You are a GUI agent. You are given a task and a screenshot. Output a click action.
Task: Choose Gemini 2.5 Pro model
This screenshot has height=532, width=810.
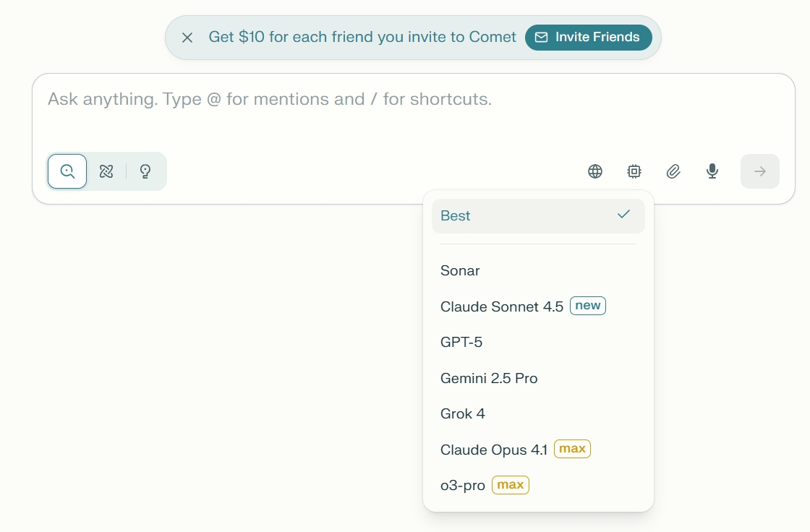(489, 378)
